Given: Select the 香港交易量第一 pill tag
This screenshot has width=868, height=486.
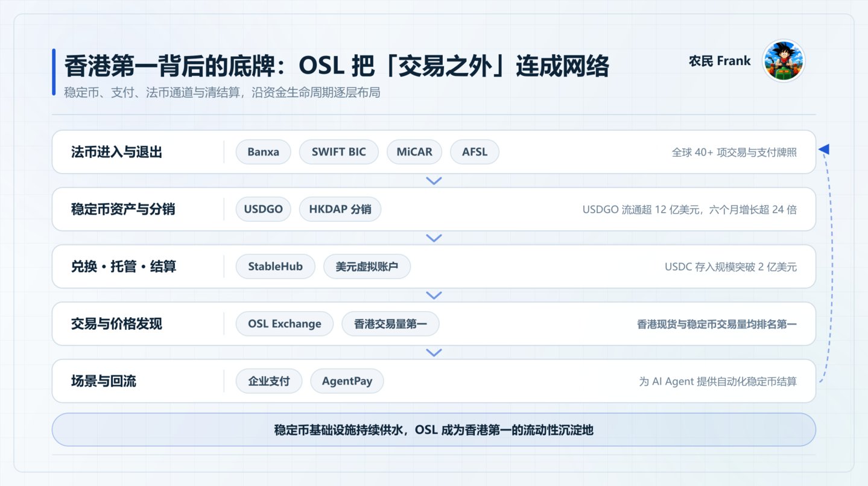Looking at the screenshot, I should coord(390,324).
